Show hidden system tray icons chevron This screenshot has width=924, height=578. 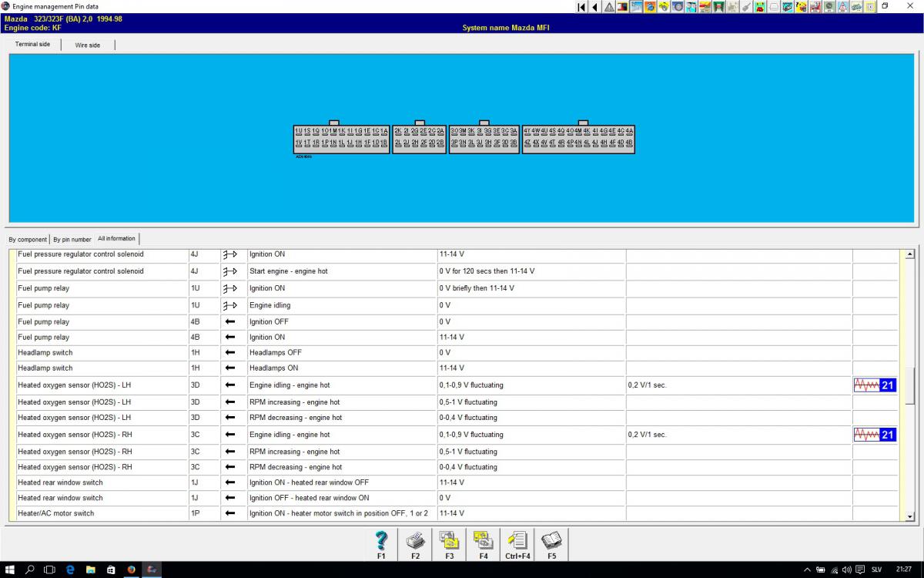pos(807,570)
